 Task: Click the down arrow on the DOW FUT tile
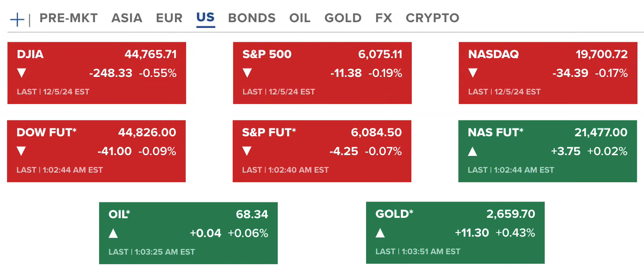coord(21,151)
